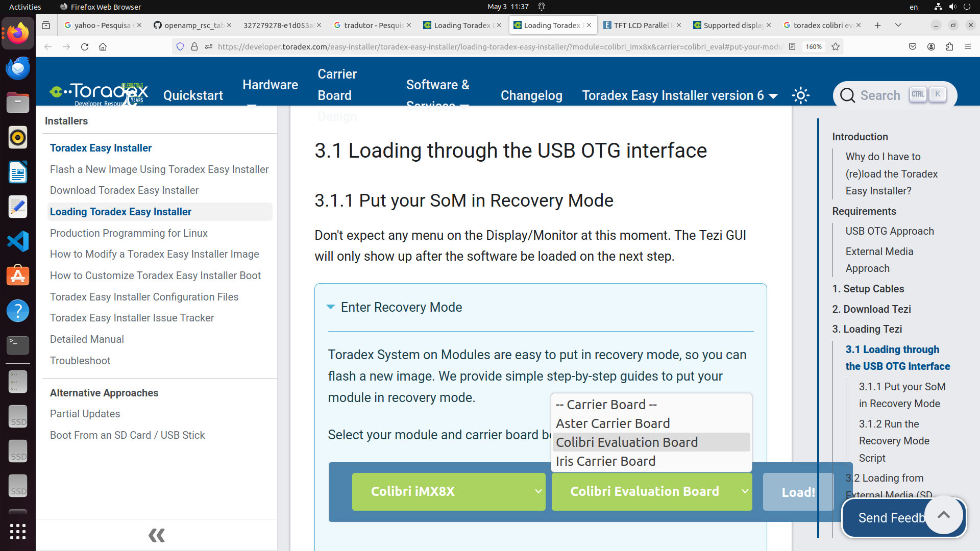Open Help from the dock
This screenshot has width=980, height=551.
click(18, 311)
